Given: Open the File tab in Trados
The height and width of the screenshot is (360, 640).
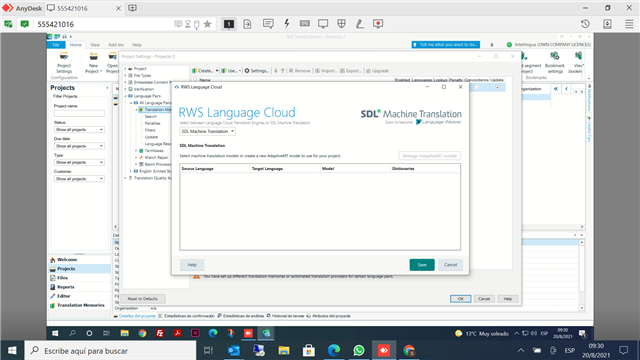Looking at the screenshot, I should [x=56, y=45].
